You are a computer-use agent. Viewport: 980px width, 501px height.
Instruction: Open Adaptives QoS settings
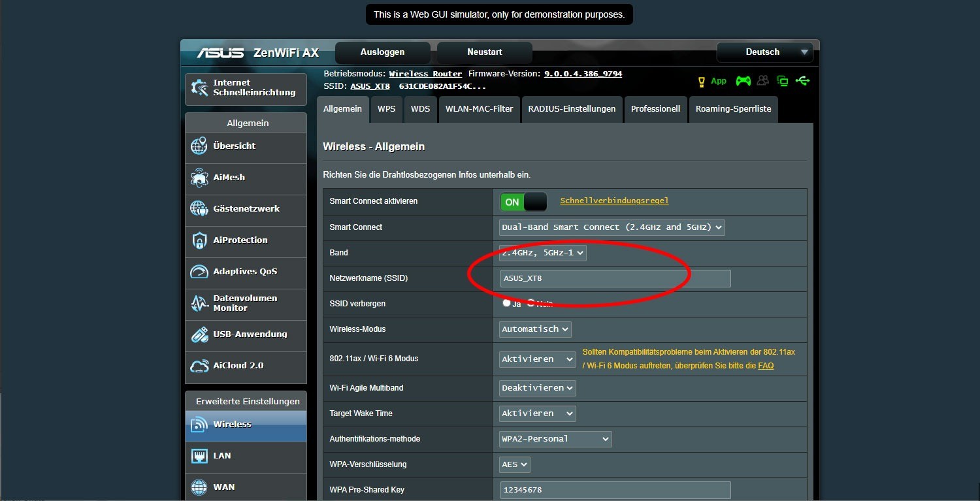(x=246, y=272)
